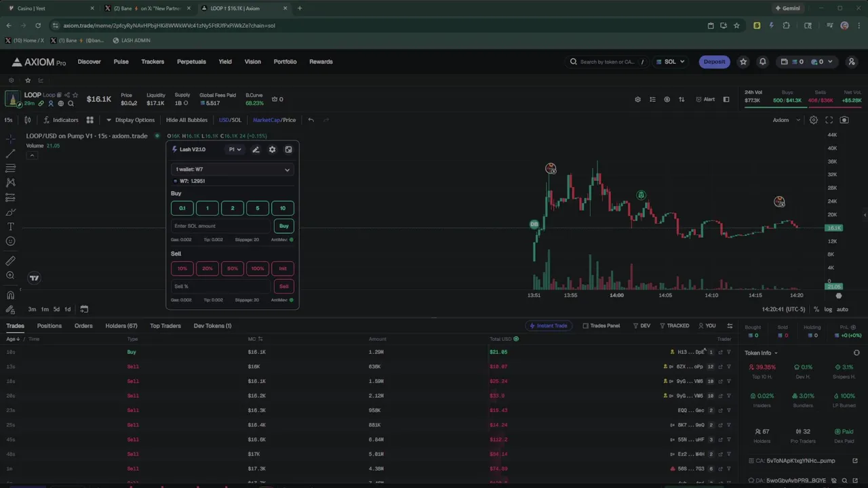Click Hide All Bubbles
The height and width of the screenshot is (488, 868).
(x=186, y=120)
